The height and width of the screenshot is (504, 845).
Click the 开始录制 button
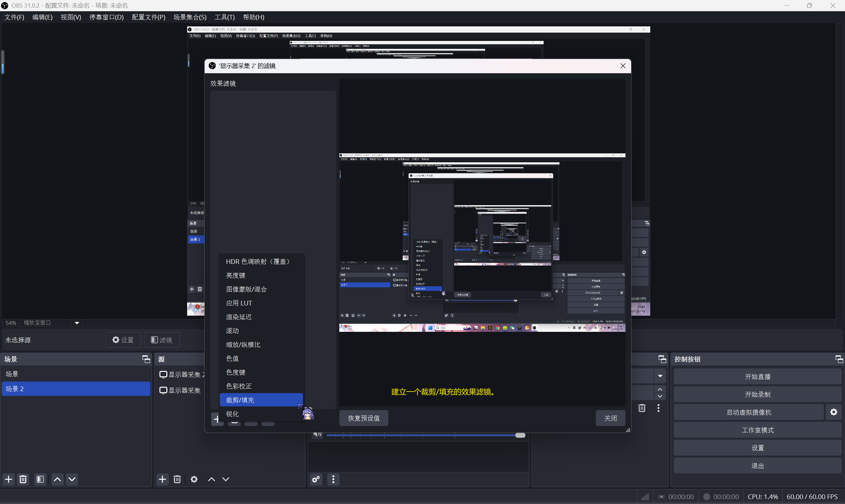(x=757, y=394)
